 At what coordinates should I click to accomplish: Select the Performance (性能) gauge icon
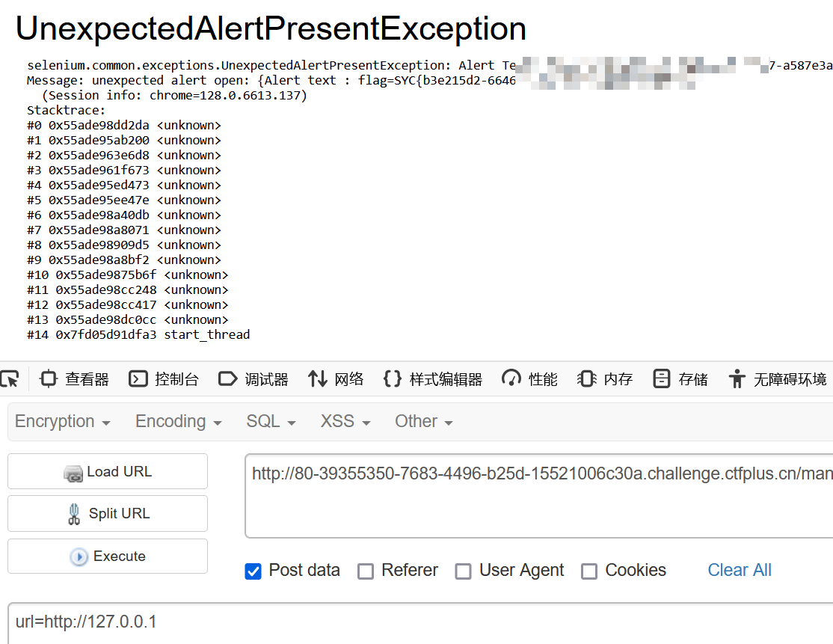click(511, 378)
